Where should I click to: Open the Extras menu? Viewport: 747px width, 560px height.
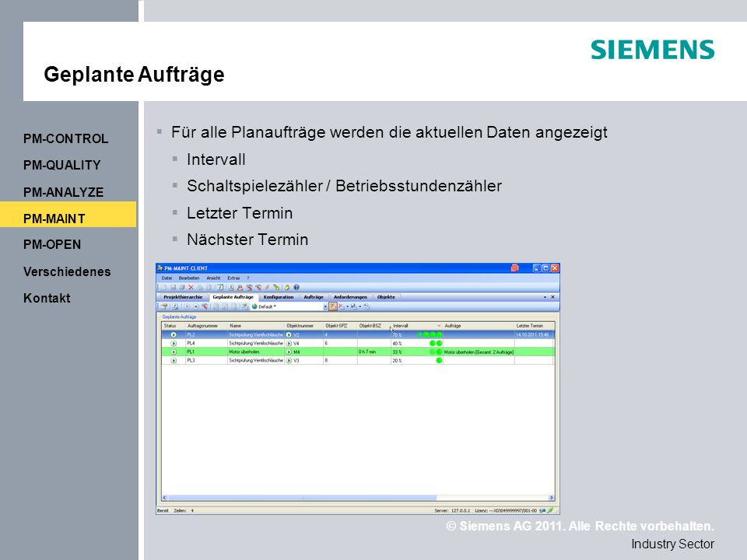point(234,278)
